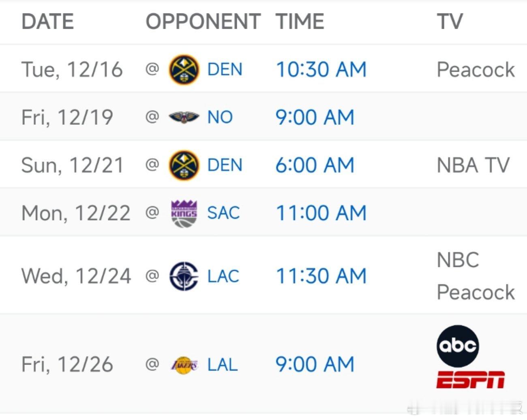Click the 10:30 AM game time link
This screenshot has height=420, width=527.
[x=321, y=70]
